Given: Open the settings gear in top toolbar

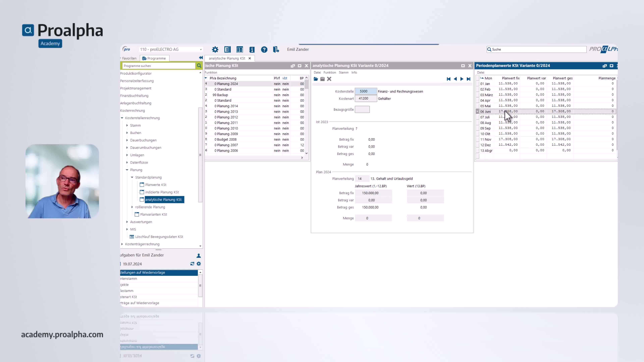Looking at the screenshot, I should pyautogui.click(x=215, y=49).
